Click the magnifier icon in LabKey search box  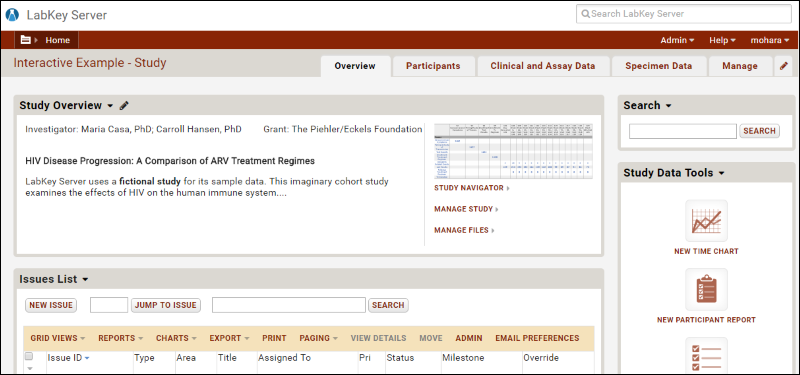point(585,14)
